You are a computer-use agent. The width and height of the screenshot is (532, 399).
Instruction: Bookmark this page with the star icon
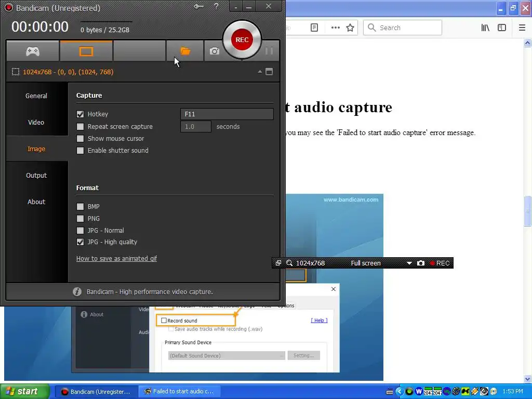[350, 28]
